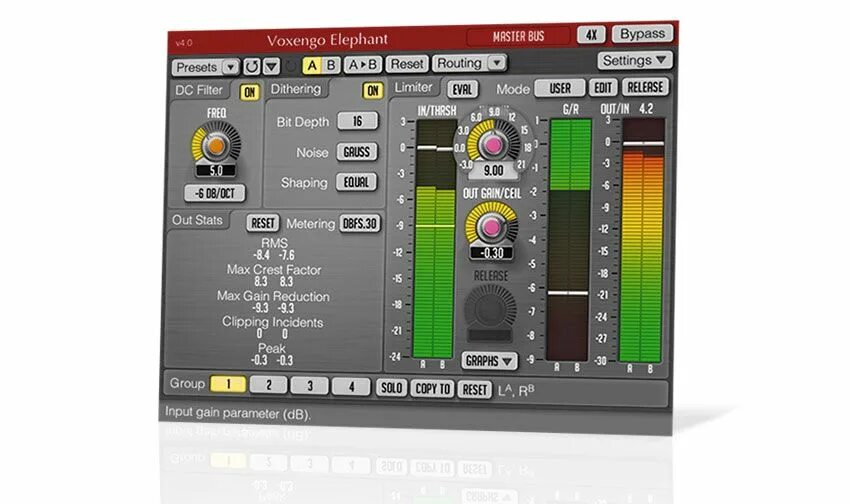Image resolution: width=850 pixels, height=504 pixels.
Task: Select channel Group 4
Action: pyautogui.click(x=351, y=386)
